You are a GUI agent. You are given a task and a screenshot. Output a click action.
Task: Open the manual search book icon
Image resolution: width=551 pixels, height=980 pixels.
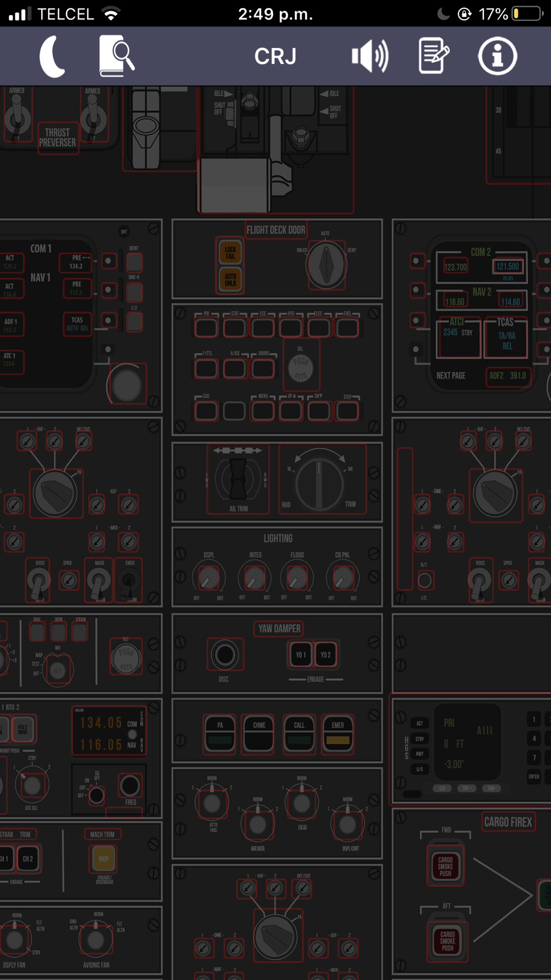[117, 56]
